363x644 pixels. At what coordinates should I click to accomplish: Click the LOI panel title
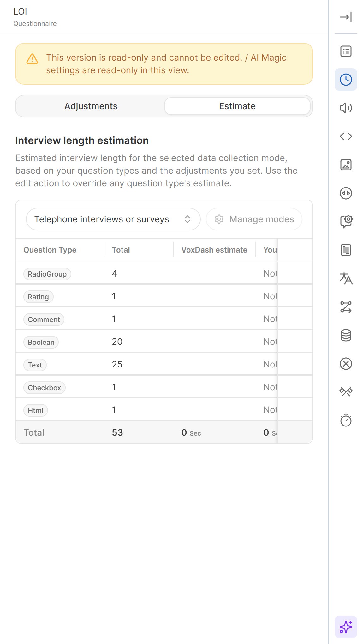click(x=20, y=12)
